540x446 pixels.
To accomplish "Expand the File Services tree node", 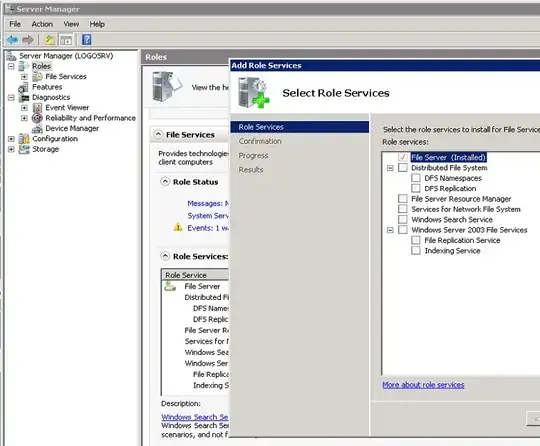I will [x=24, y=76].
